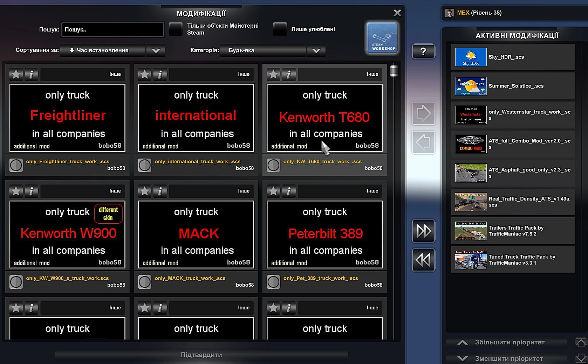Screen dimensions: 588x364
Task: Click the fast-forward activate-all icon
Action: [423, 231]
